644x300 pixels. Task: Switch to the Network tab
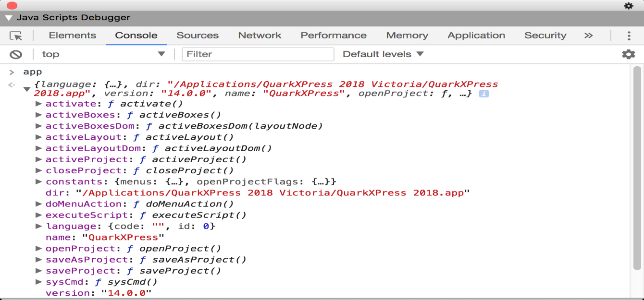260,35
